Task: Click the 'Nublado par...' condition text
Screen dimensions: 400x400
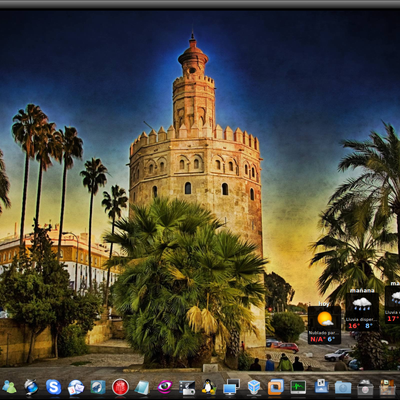Action: 324,333
